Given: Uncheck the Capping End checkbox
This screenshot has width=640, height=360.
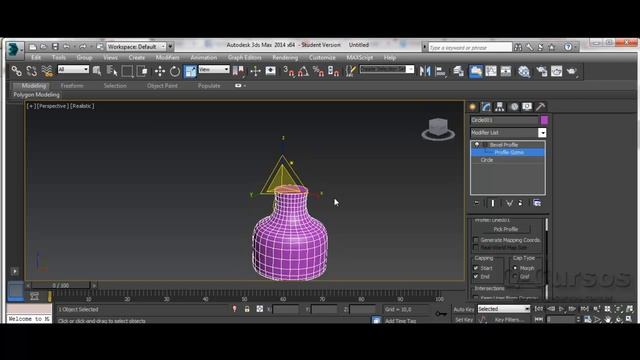Looking at the screenshot, I should (x=476, y=276).
